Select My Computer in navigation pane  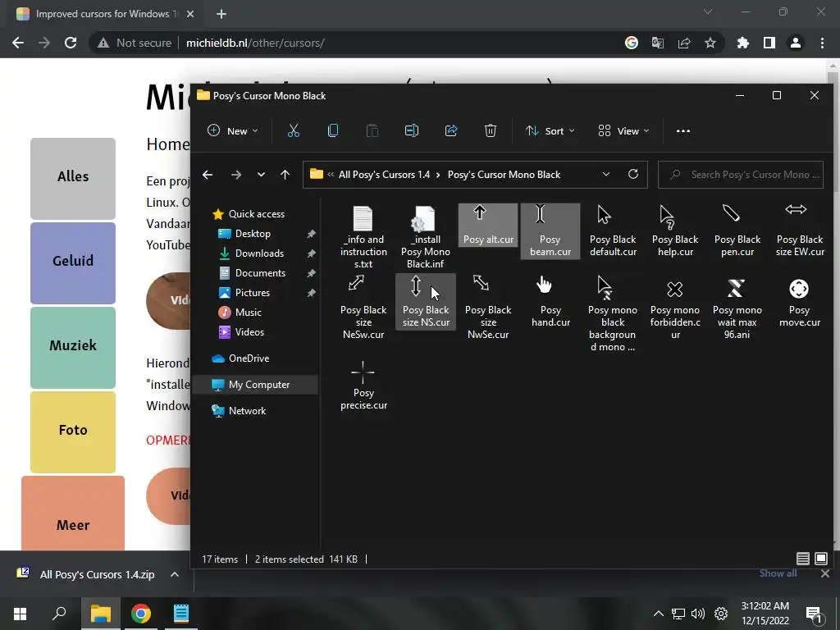pos(256,385)
